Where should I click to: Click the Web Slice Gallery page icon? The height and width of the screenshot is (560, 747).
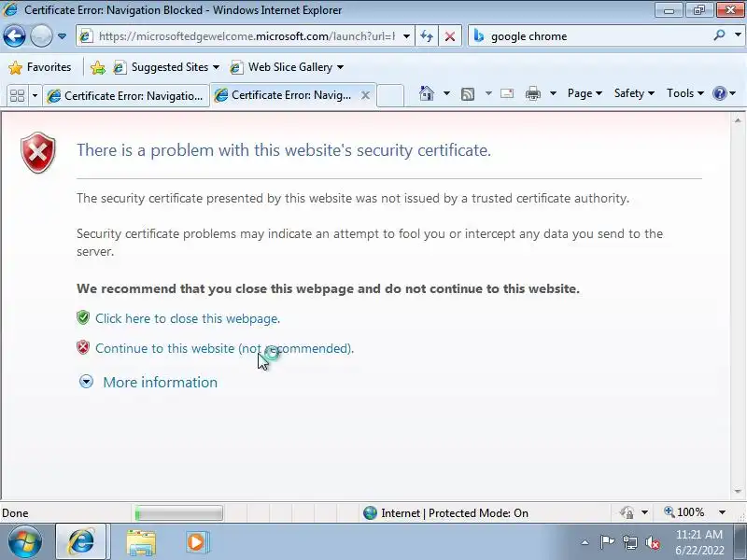point(236,67)
